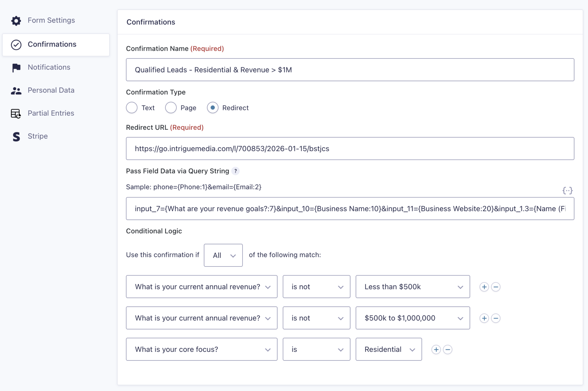Open the Less than $500k value dropdown

pyautogui.click(x=412, y=287)
